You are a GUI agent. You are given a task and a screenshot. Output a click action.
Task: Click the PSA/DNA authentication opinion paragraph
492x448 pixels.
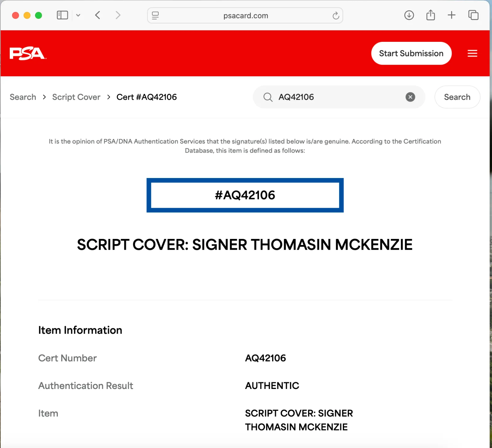(x=245, y=146)
